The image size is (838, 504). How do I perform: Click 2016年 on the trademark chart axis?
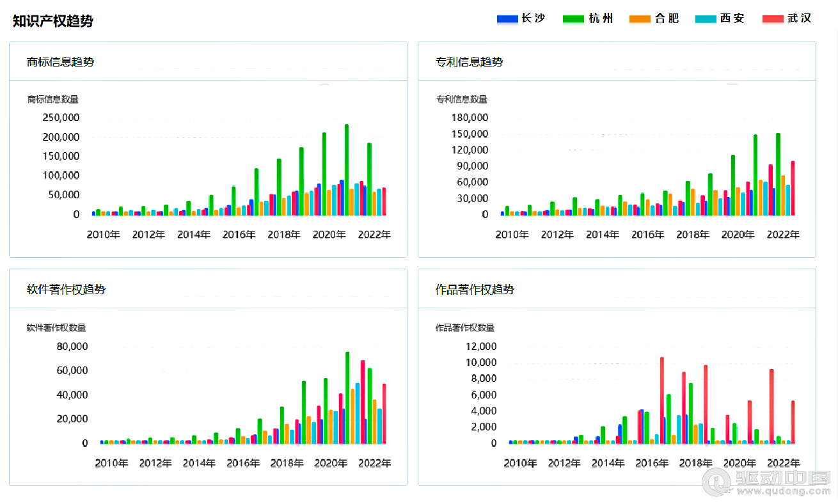point(239,235)
